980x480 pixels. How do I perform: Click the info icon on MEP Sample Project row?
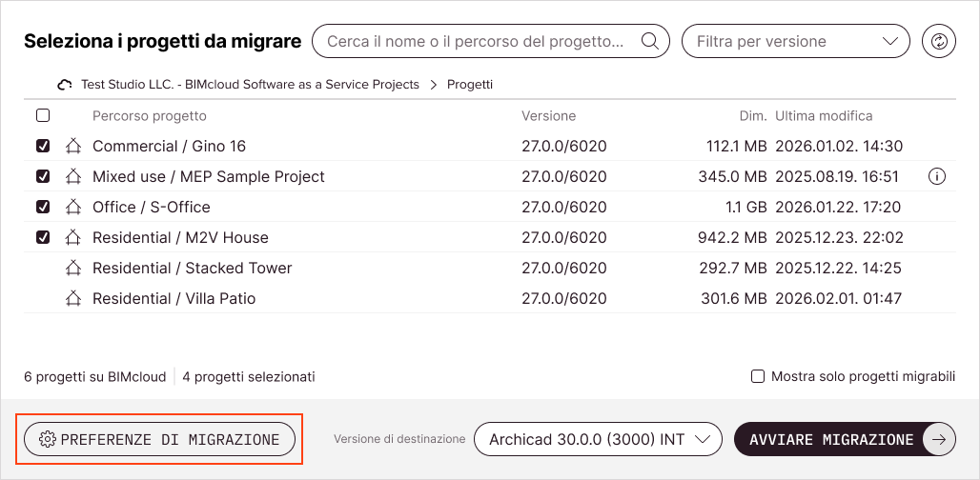coord(936,176)
